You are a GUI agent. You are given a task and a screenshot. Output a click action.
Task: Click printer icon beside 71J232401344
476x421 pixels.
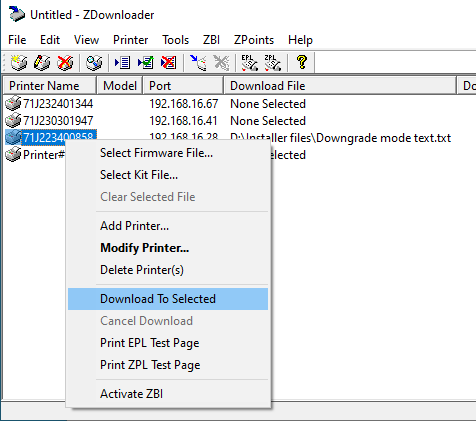[x=13, y=103]
